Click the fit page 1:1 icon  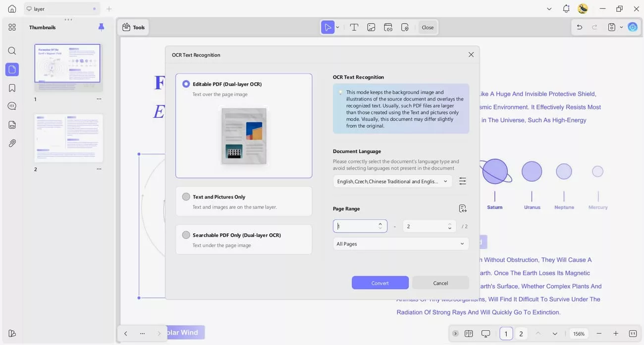click(633, 334)
